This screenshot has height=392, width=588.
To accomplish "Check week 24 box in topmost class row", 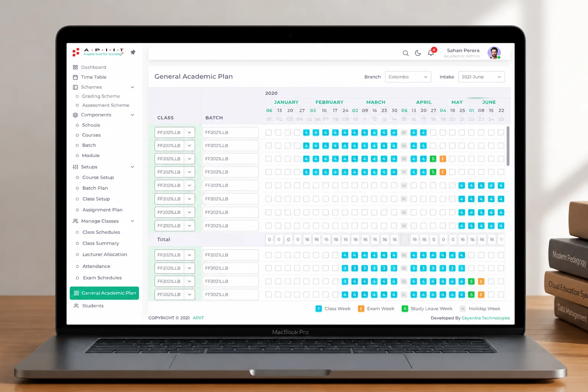I will (x=491, y=132).
